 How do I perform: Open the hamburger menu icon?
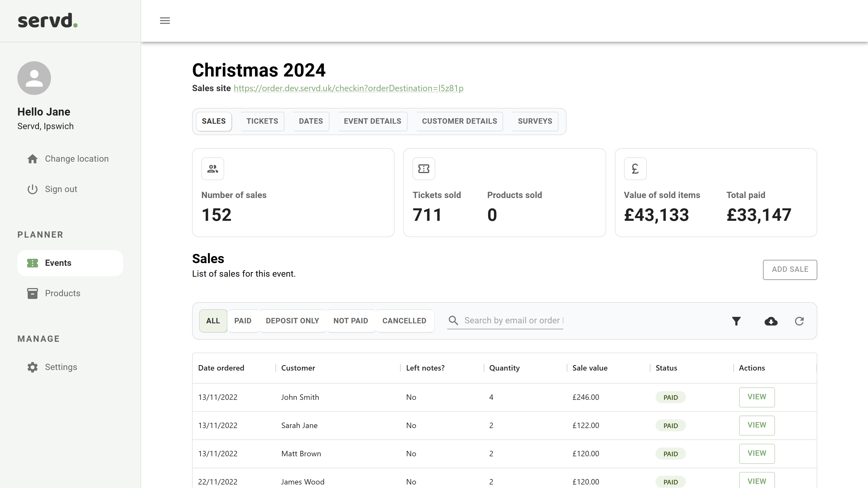pos(165,21)
